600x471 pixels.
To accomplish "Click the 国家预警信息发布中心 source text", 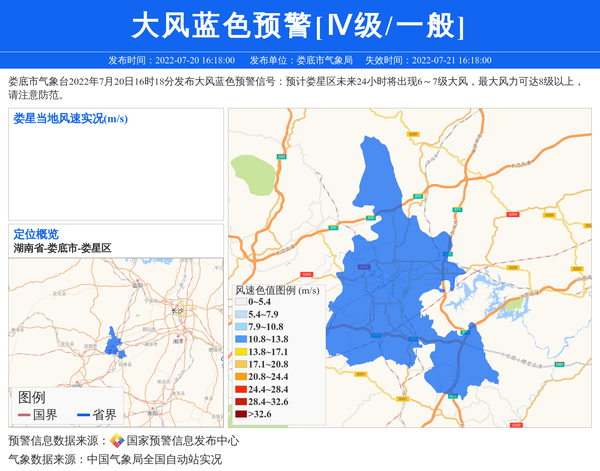I will [x=182, y=440].
